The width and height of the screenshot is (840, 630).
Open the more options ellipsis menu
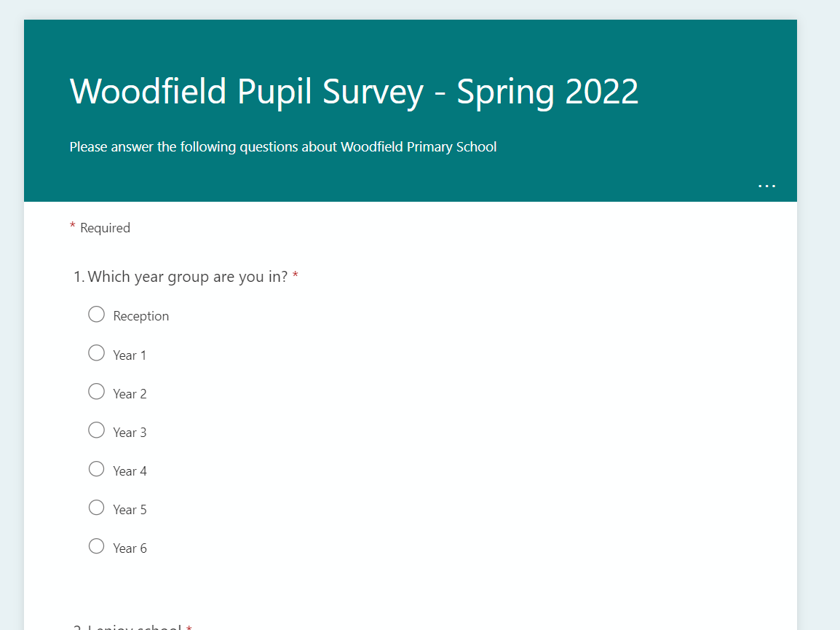(x=766, y=186)
